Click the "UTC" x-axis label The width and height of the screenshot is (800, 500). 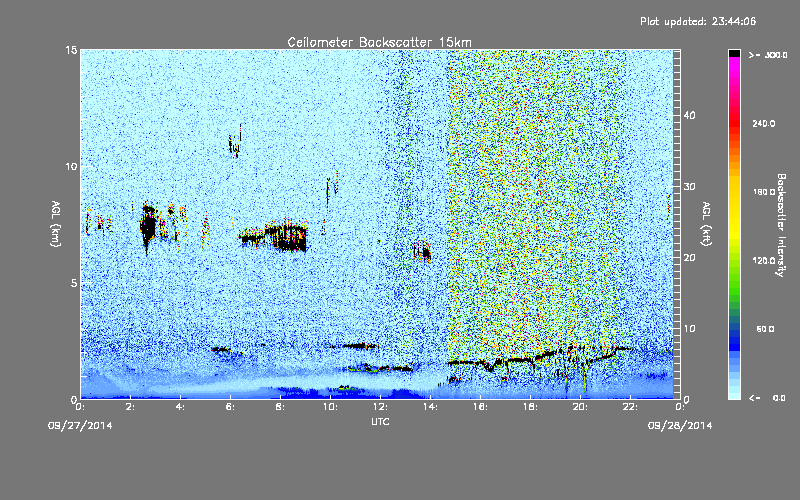point(380,421)
